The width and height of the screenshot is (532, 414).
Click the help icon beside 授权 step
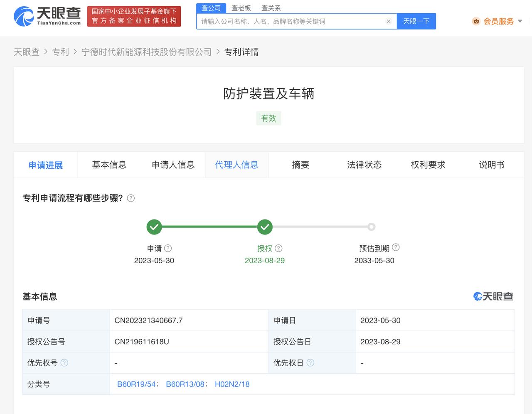(279, 248)
